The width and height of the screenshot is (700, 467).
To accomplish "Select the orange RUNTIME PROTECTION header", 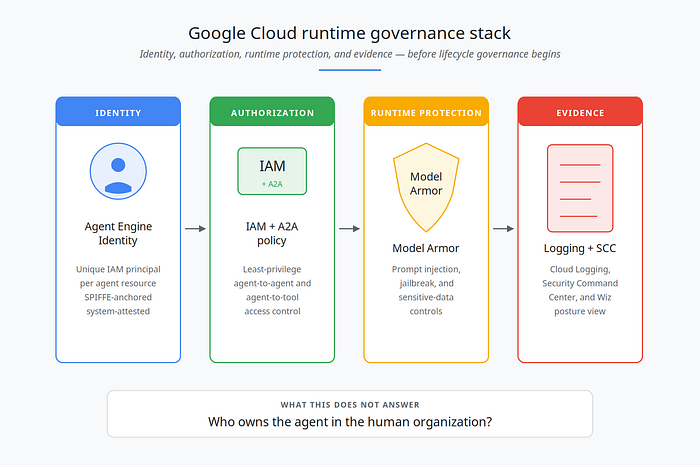I will point(426,112).
